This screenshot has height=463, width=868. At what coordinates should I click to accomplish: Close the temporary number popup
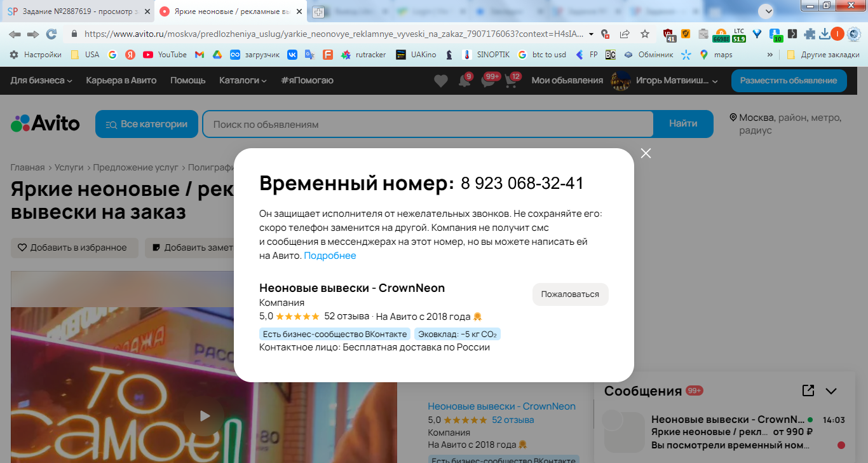(x=646, y=153)
